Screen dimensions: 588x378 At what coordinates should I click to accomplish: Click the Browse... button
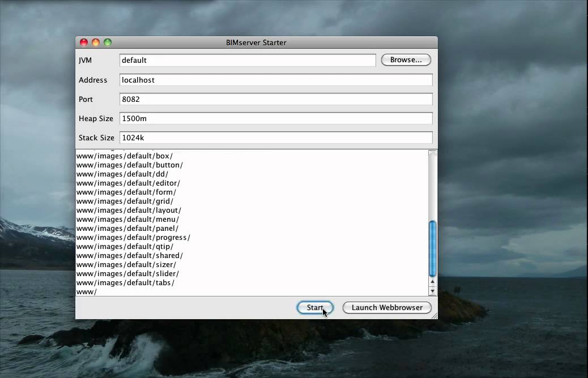[406, 60]
